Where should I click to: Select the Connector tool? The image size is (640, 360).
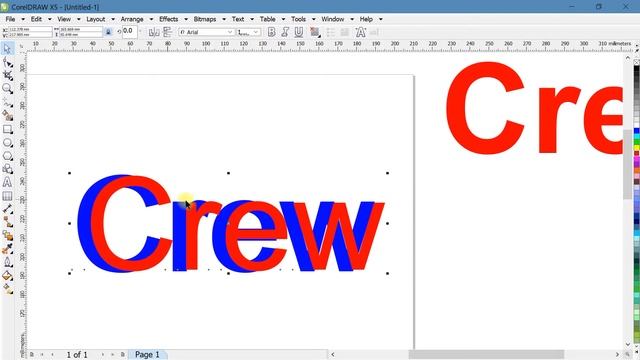coord(7,222)
